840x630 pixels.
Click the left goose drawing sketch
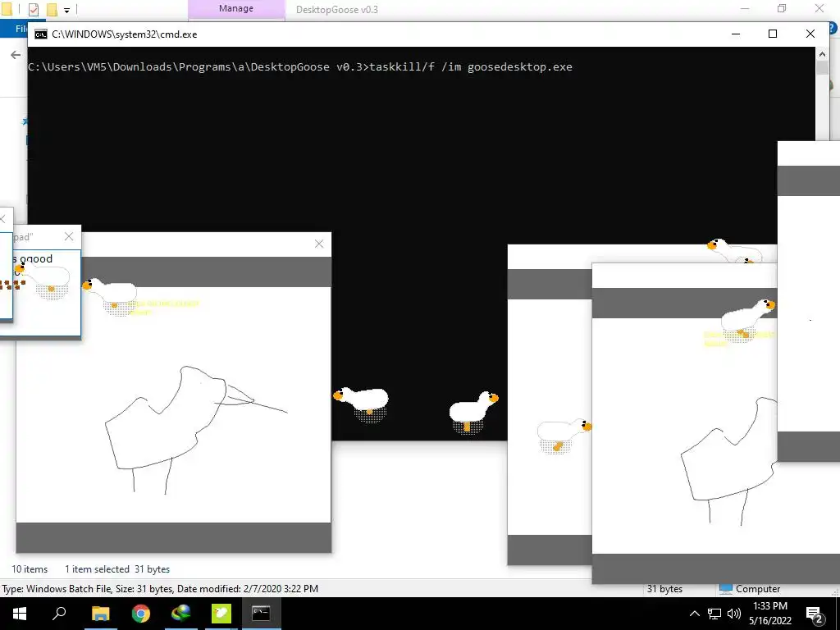click(196, 428)
